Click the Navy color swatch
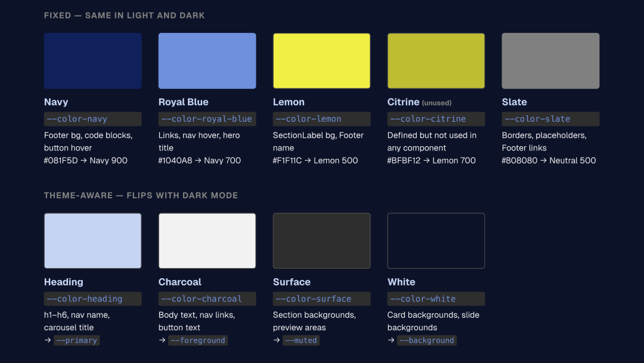 click(x=93, y=61)
